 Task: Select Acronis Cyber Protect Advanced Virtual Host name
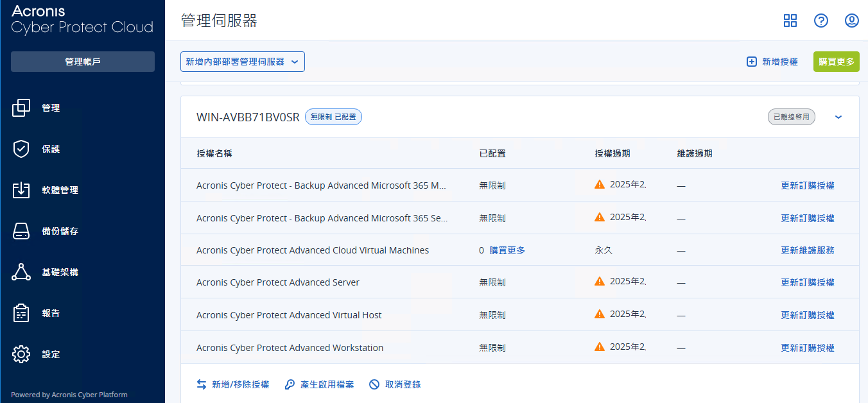[289, 315]
